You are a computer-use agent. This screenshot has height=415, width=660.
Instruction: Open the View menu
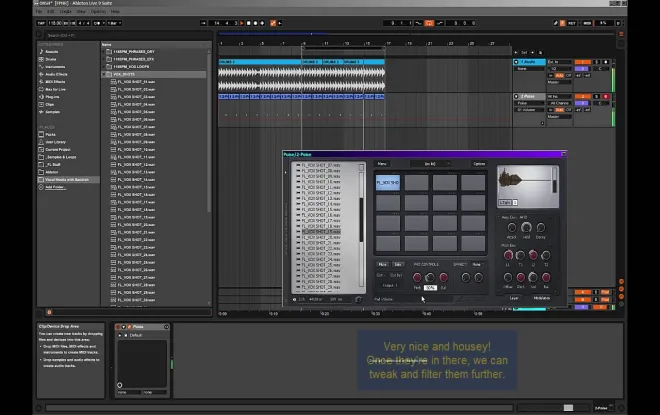[81, 12]
